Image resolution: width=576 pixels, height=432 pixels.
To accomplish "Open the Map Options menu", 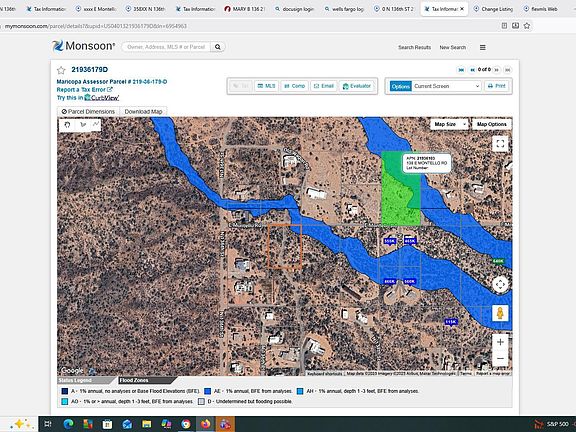I will pos(492,125).
